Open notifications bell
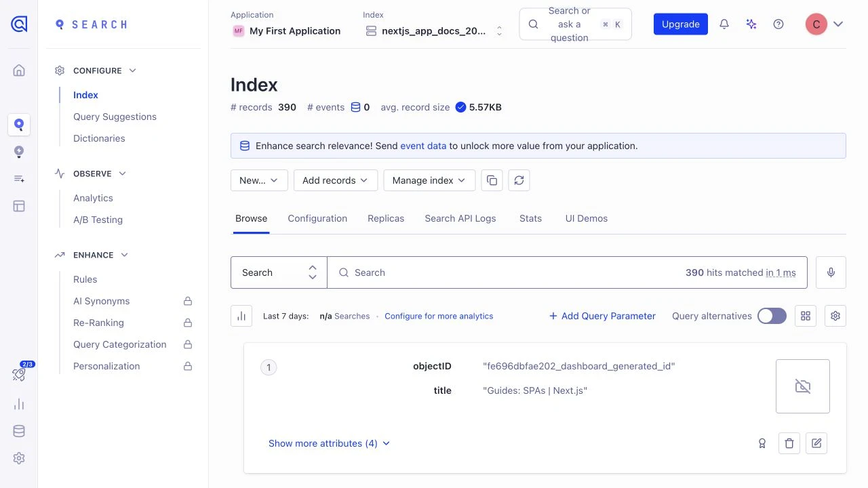The image size is (868, 488). point(724,24)
